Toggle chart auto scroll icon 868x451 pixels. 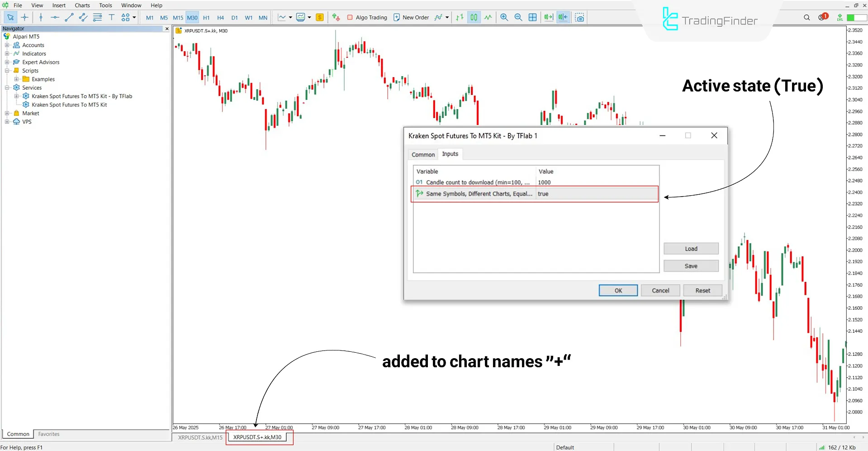coord(549,17)
